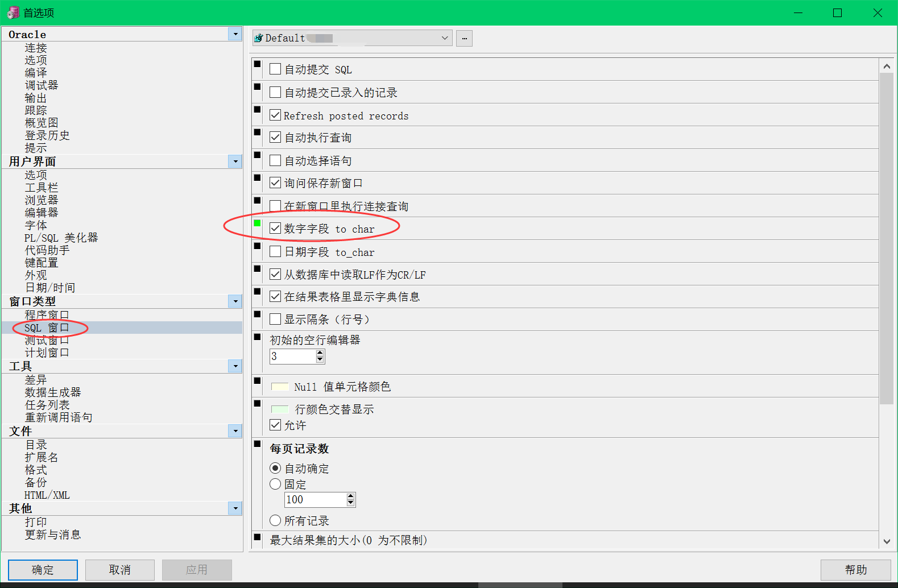Toggle 询问保存新窗口 checkbox
The height and width of the screenshot is (588, 898).
275,183
